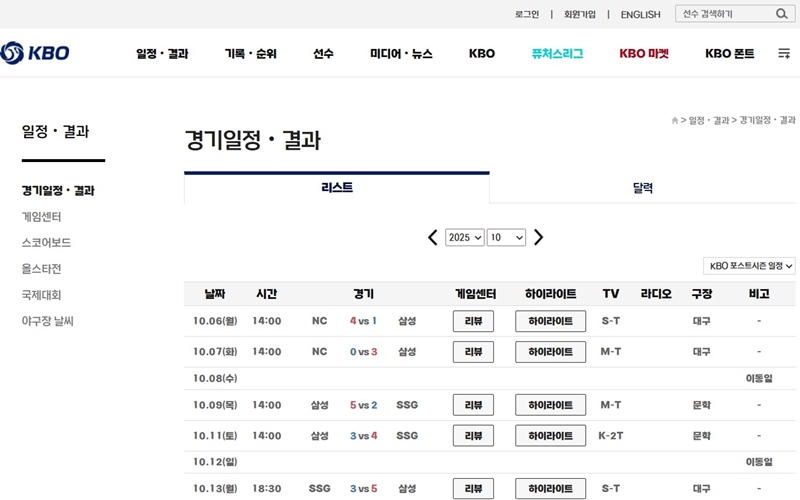This screenshot has width=800, height=500.
Task: Click the 3 vs 5 score
Action: tap(363, 488)
